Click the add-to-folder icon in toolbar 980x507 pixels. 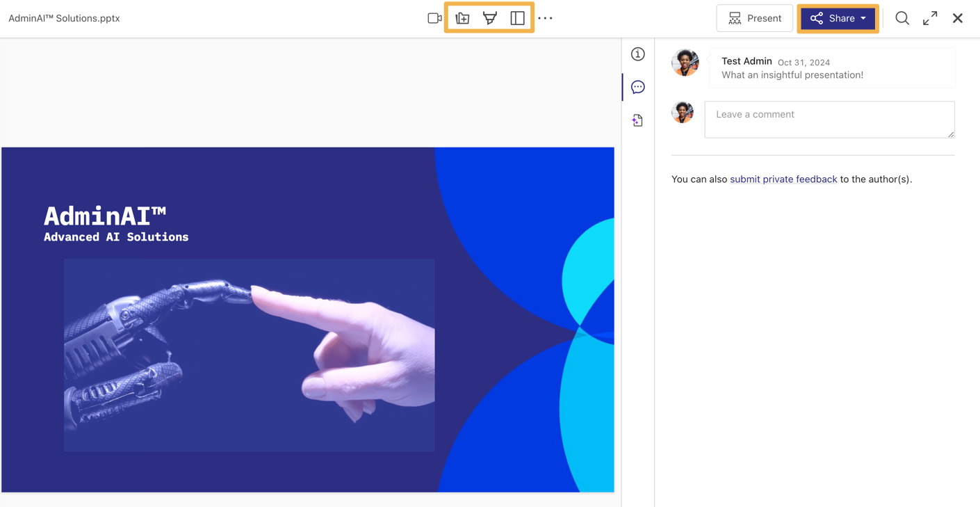tap(462, 18)
